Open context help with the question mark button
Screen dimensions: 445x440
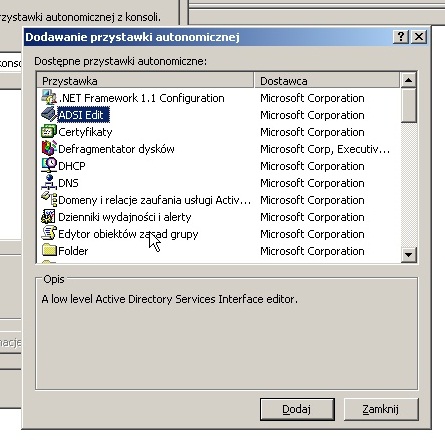tap(401, 36)
